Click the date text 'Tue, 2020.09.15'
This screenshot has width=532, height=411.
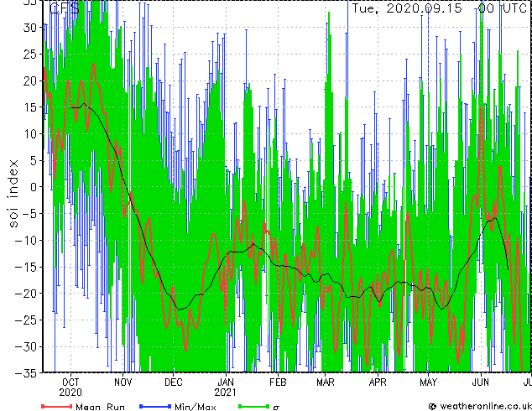[407, 8]
